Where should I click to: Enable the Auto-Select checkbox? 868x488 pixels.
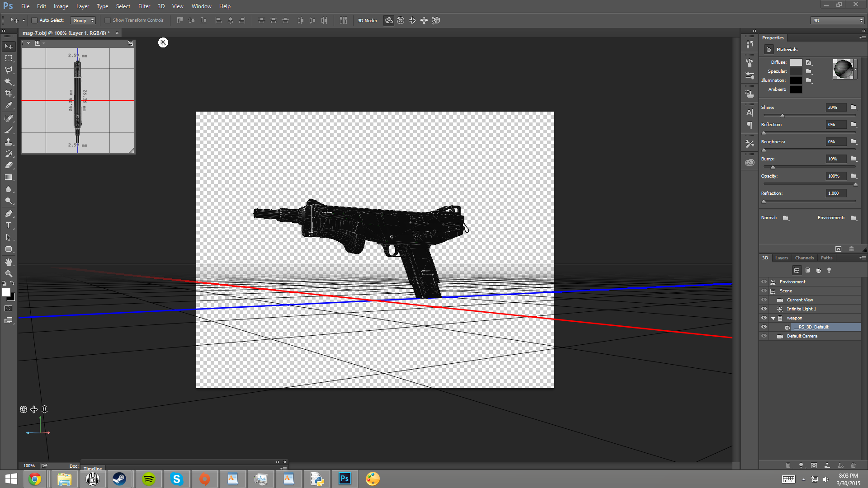pos(34,20)
